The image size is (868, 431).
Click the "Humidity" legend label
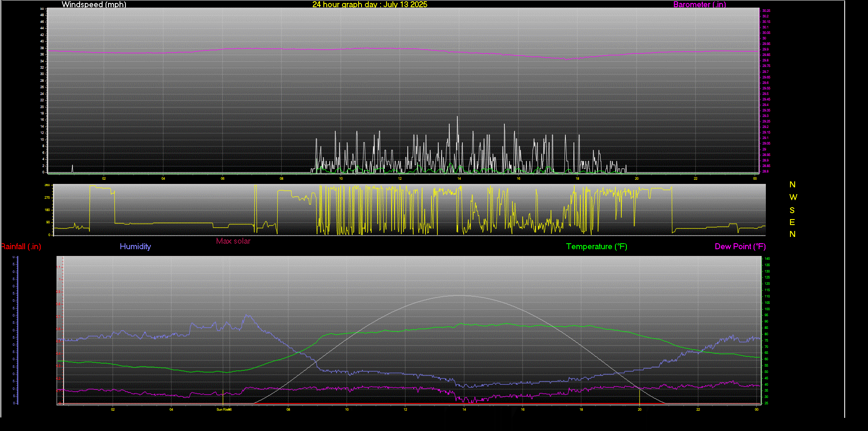pos(135,247)
